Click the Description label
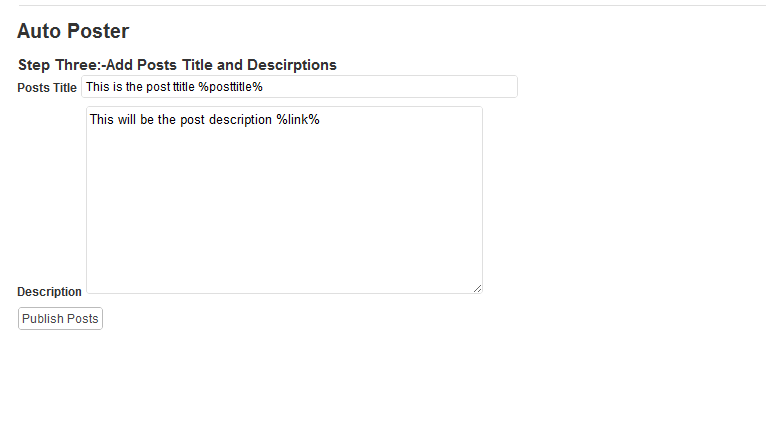 (49, 292)
